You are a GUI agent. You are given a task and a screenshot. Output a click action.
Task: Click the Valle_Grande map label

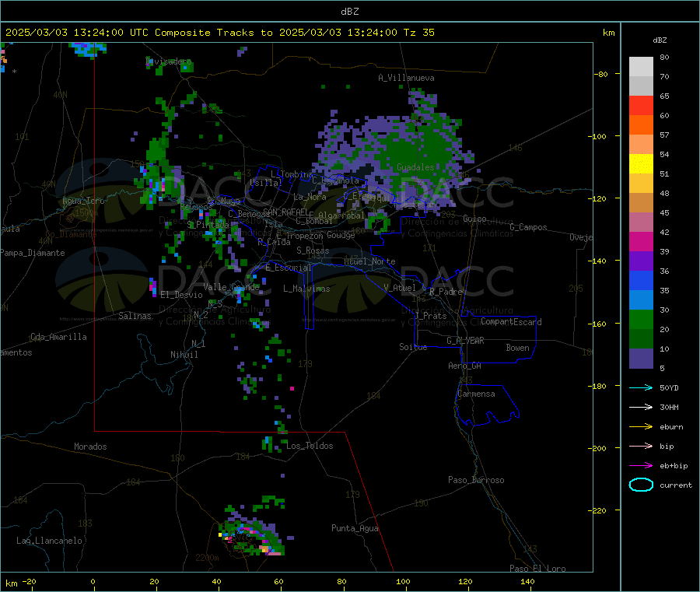[x=231, y=287]
